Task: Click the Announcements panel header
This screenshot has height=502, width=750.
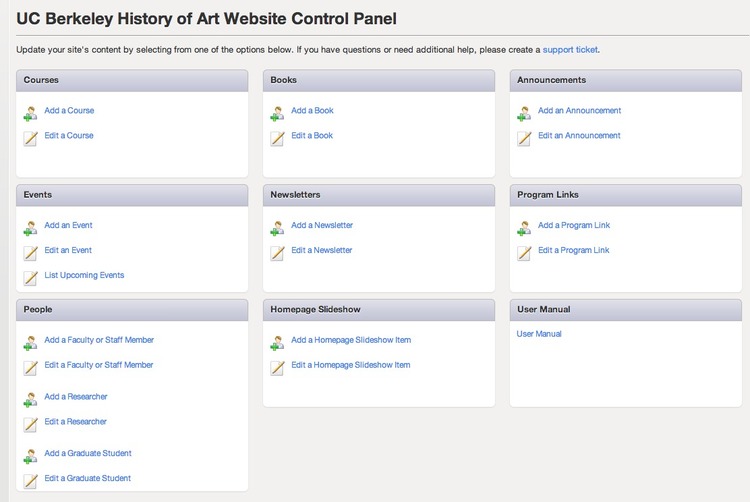Action: point(626,80)
